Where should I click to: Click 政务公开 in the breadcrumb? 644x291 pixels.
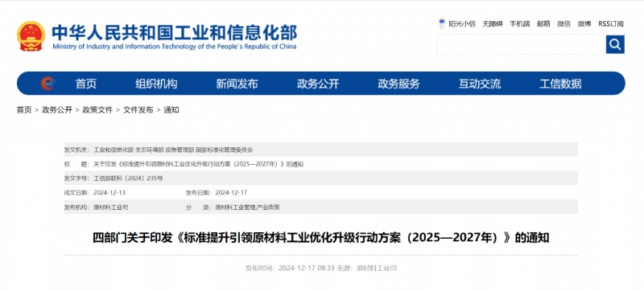[x=57, y=110]
